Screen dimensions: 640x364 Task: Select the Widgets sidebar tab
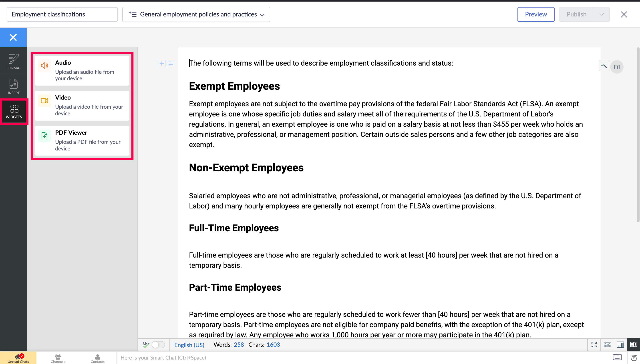point(14,112)
